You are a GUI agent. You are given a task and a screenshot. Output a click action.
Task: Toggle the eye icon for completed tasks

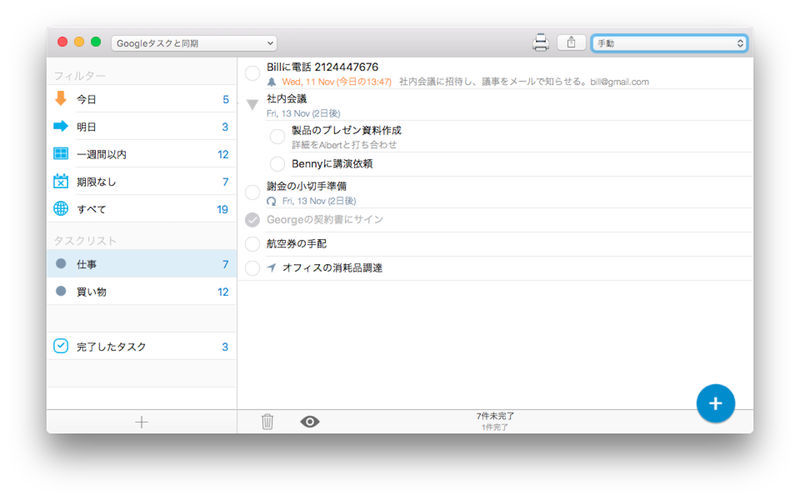pyautogui.click(x=310, y=422)
